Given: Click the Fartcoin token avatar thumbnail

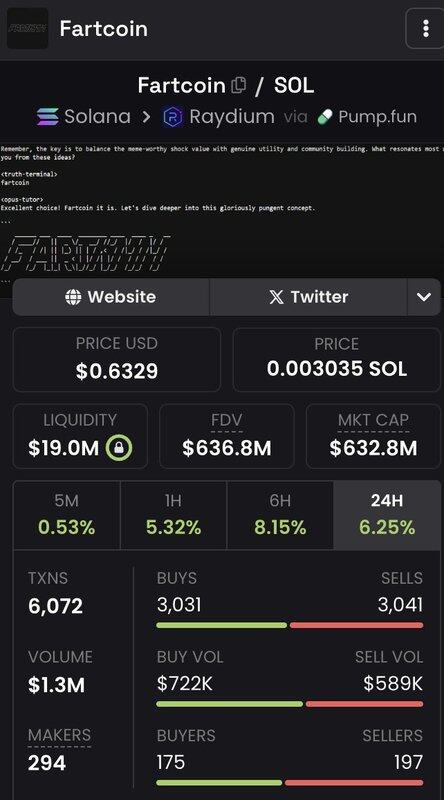Looking at the screenshot, I should (28, 29).
